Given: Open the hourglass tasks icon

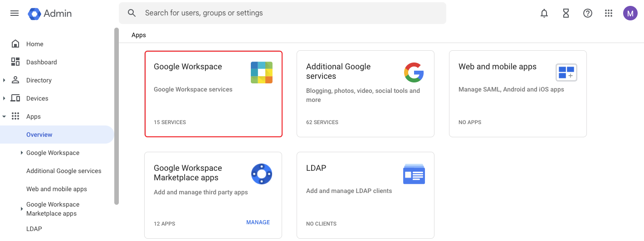Looking at the screenshot, I should pos(566,13).
